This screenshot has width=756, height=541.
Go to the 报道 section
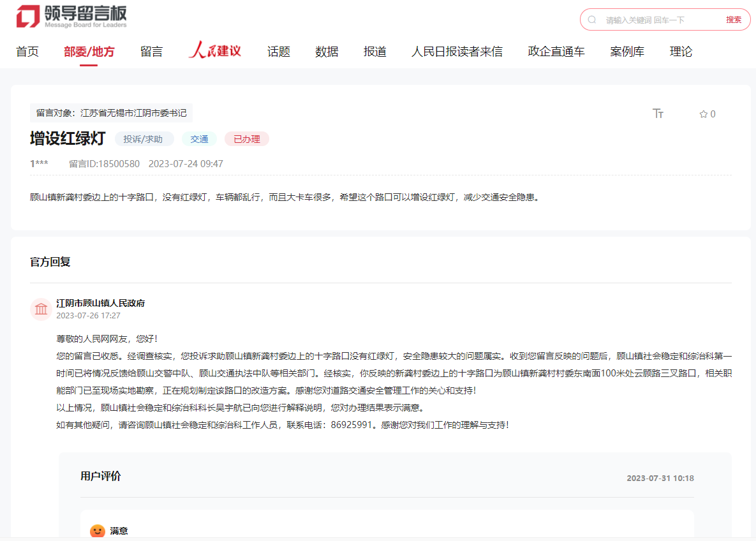pos(375,52)
